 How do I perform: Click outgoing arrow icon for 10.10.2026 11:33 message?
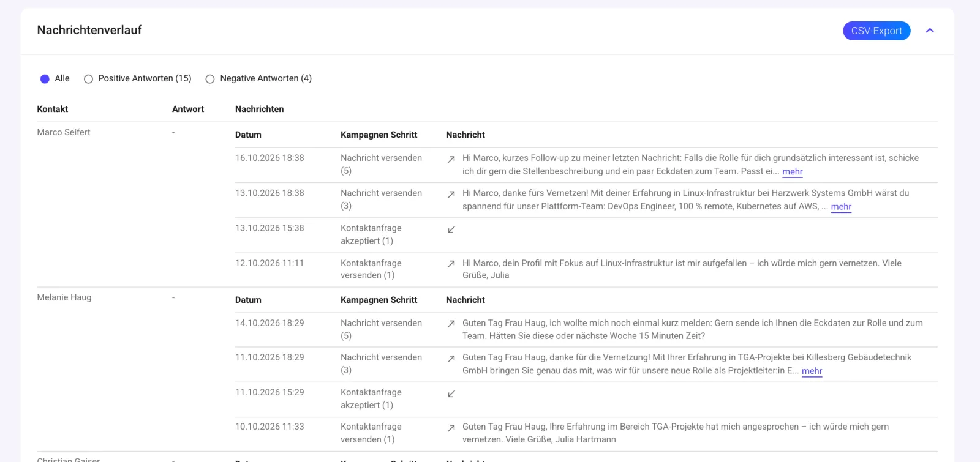tap(451, 428)
